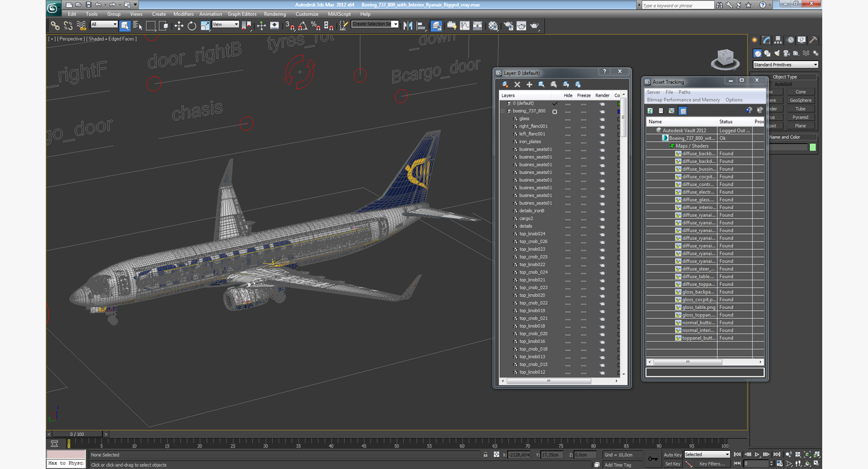Click green color swatch of 0 (default) layer

618,103
